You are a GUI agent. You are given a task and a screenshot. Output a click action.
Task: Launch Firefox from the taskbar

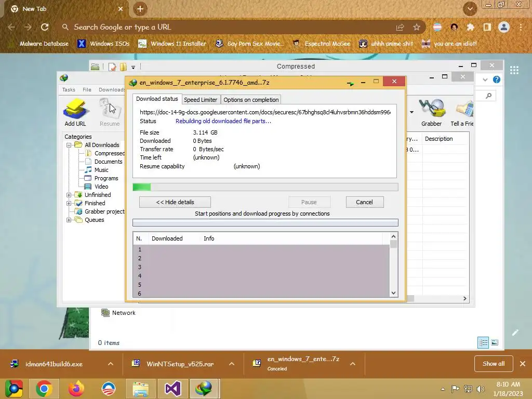(x=76, y=389)
